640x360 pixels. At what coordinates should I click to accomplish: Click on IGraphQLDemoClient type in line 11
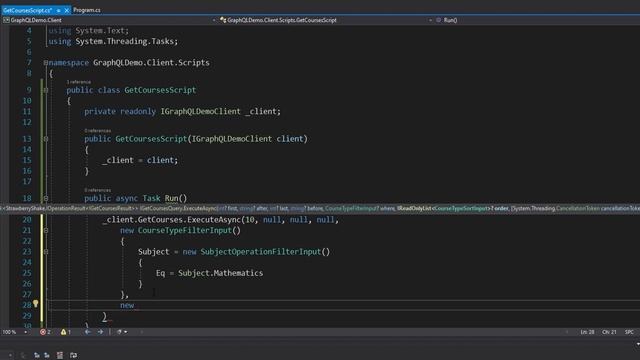[200, 111]
